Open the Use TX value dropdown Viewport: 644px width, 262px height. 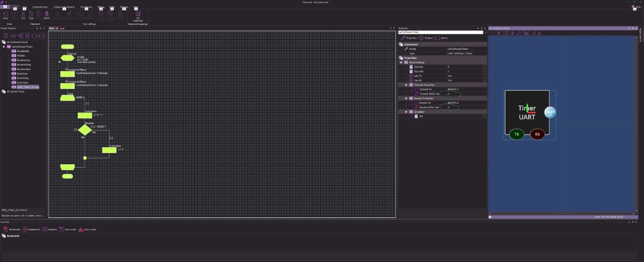click(484, 76)
